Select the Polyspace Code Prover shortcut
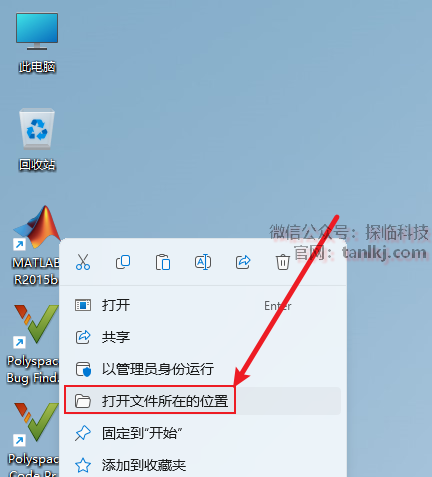 point(33,439)
